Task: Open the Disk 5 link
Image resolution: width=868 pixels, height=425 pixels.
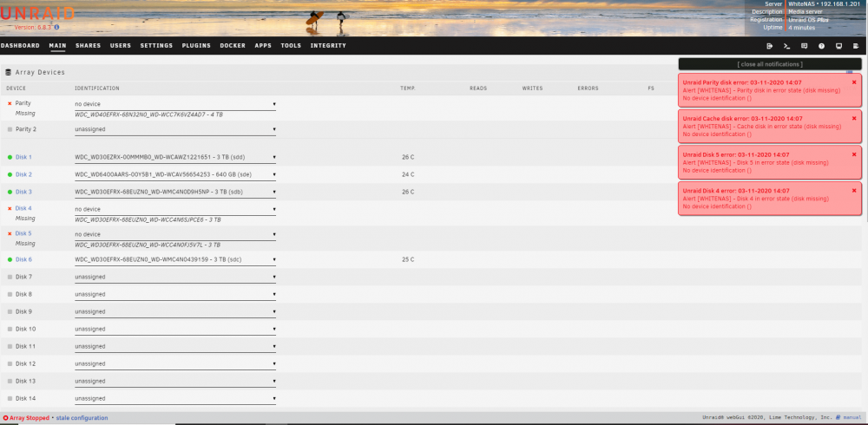Action: (x=23, y=233)
